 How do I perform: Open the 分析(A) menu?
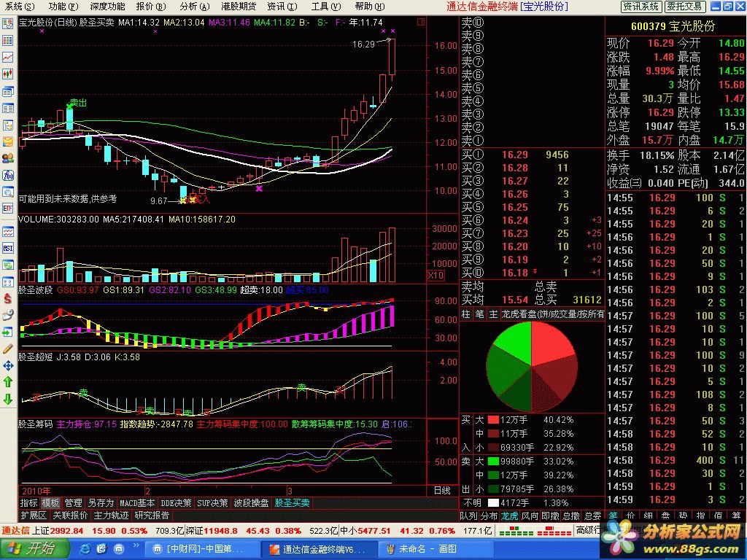pyautogui.click(x=194, y=6)
